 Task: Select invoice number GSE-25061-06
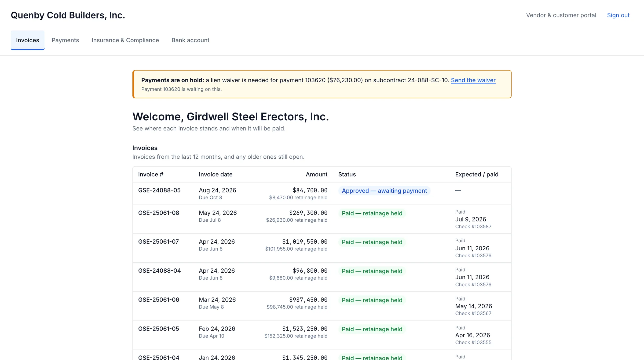pyautogui.click(x=159, y=300)
